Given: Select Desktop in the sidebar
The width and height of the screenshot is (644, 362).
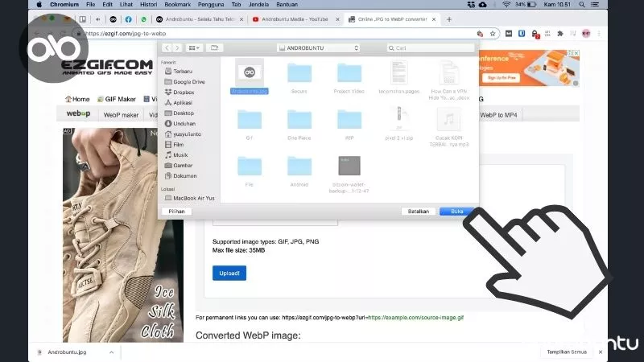Looking at the screenshot, I should tap(179, 113).
